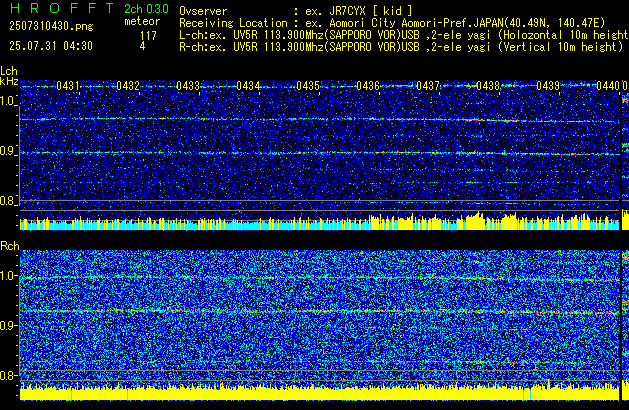The width and height of the screenshot is (629, 410).
Task: Select the 0440 time marker
Action: point(608,86)
